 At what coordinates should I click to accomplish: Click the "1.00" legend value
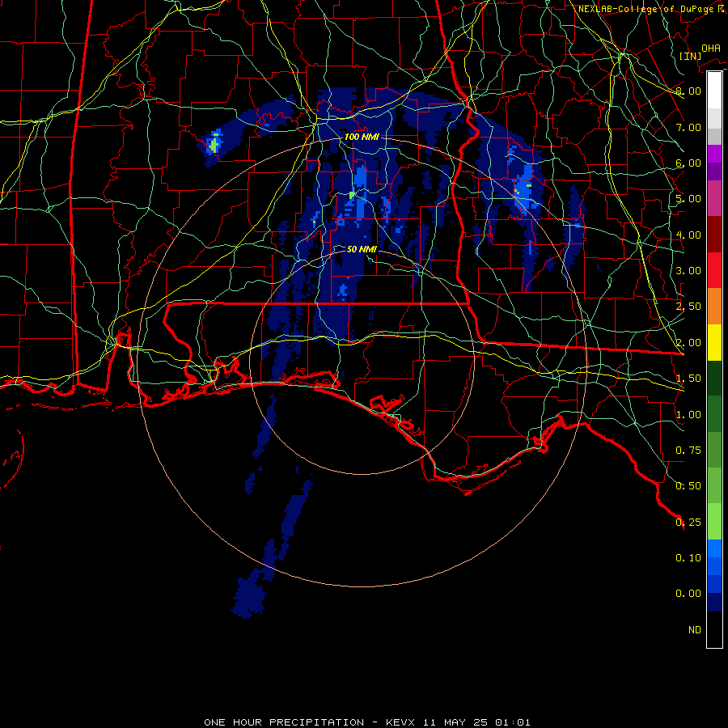(688, 415)
